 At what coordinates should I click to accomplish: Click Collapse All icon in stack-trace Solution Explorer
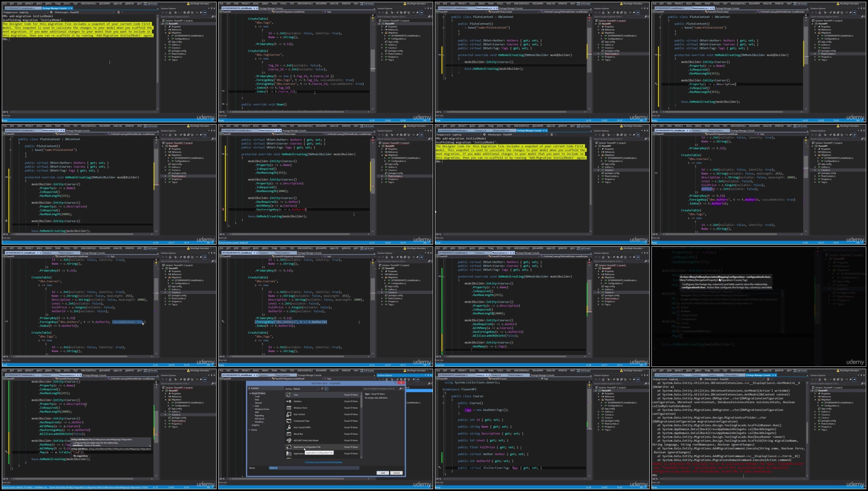(838, 379)
